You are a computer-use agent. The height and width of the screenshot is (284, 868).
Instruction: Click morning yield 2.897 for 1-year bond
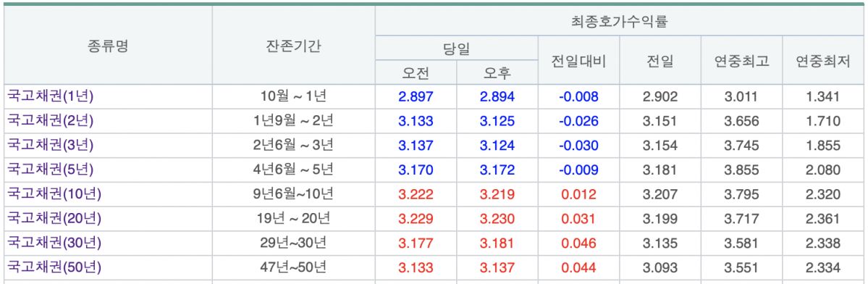coord(416,97)
